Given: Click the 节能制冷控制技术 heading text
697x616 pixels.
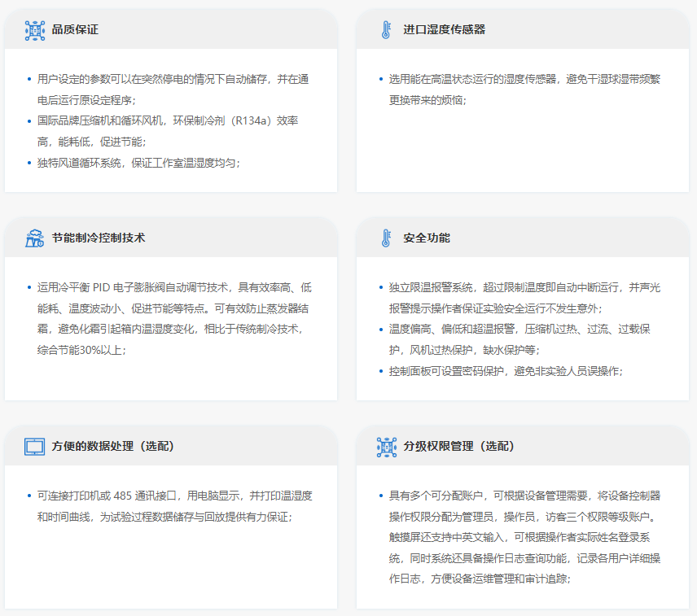Looking at the screenshot, I should pyautogui.click(x=98, y=238).
